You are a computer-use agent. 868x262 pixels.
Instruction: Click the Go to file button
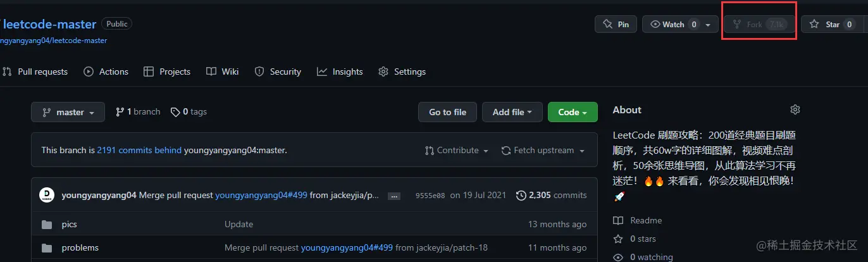[447, 112]
